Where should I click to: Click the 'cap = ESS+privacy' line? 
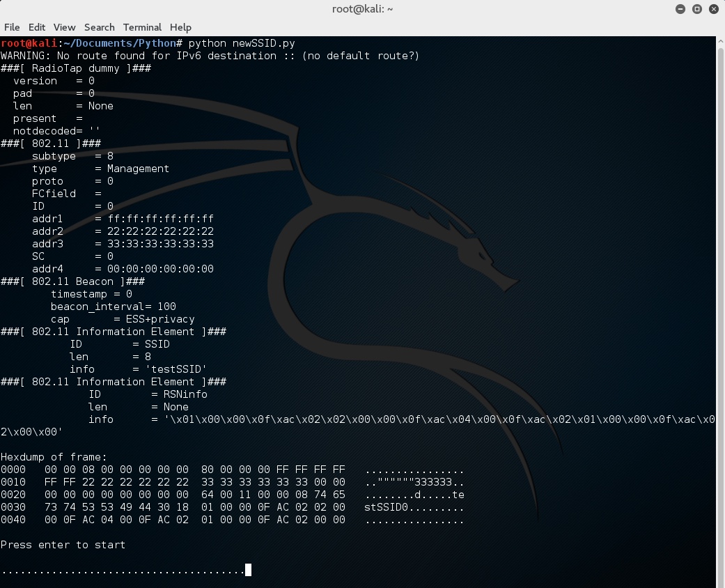point(123,319)
